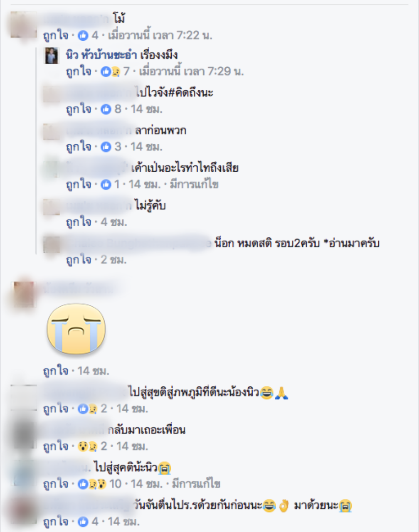Like the comment "กลับมาเถอะเพื่อน"
The height and width of the screenshot is (532, 419).
tap(55, 446)
